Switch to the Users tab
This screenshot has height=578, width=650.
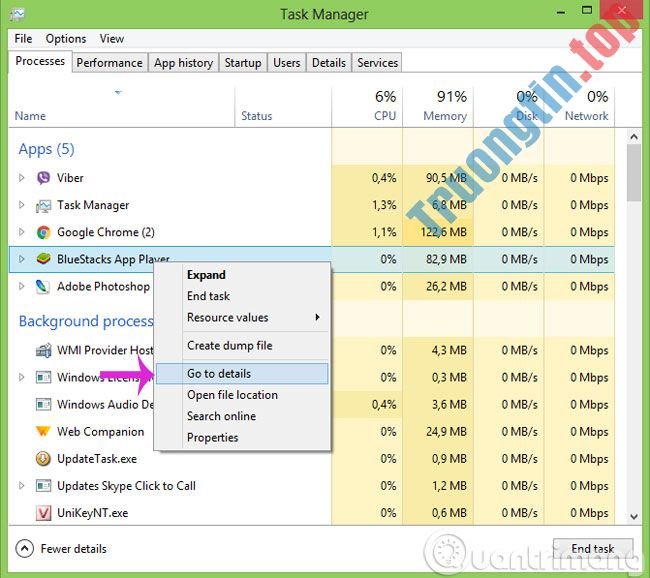pos(286,63)
